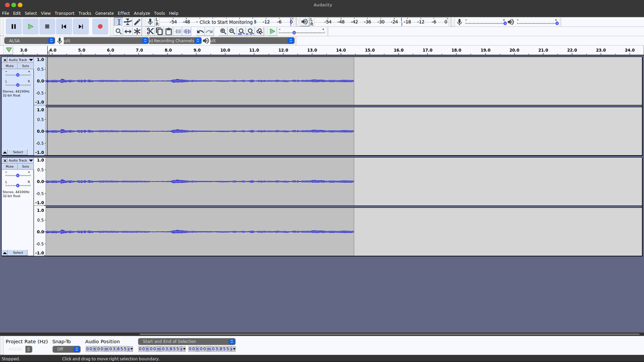Image resolution: width=644 pixels, height=362 pixels.
Task: Open the Recording Channels dropdown
Action: [x=175, y=41]
